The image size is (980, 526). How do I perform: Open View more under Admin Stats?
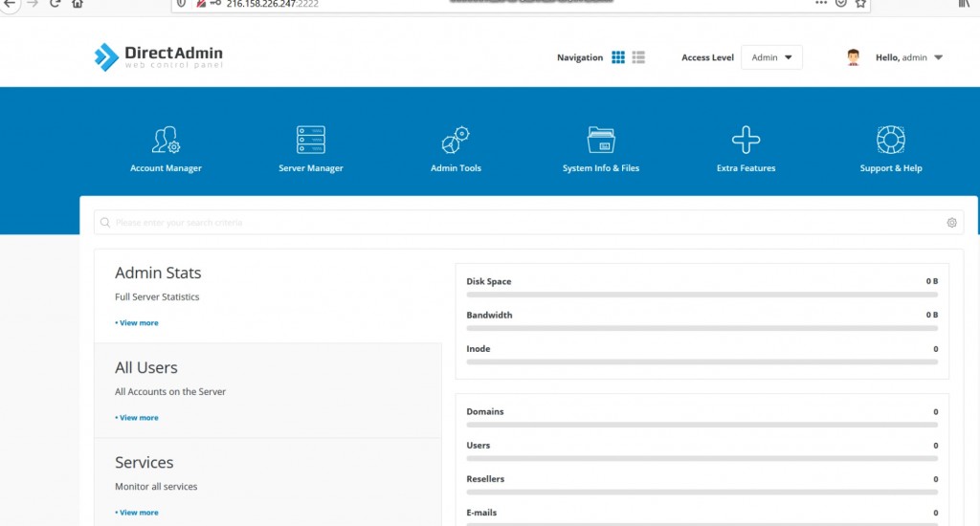(137, 323)
